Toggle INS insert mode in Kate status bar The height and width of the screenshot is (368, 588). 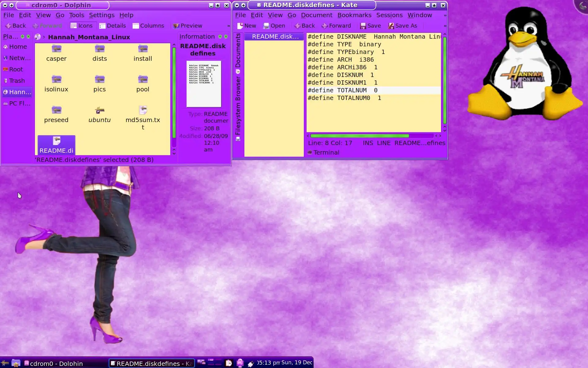point(368,143)
